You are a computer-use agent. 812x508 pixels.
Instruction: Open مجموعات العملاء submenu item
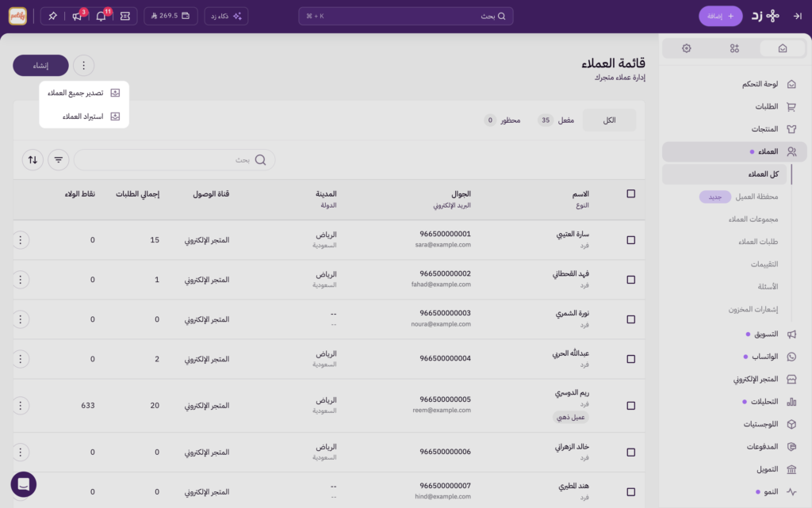pyautogui.click(x=753, y=220)
